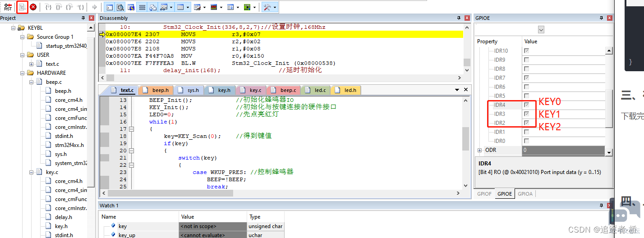Click the Toolbox hammer-wrench icon
This screenshot has width=644, height=238.
267,7
